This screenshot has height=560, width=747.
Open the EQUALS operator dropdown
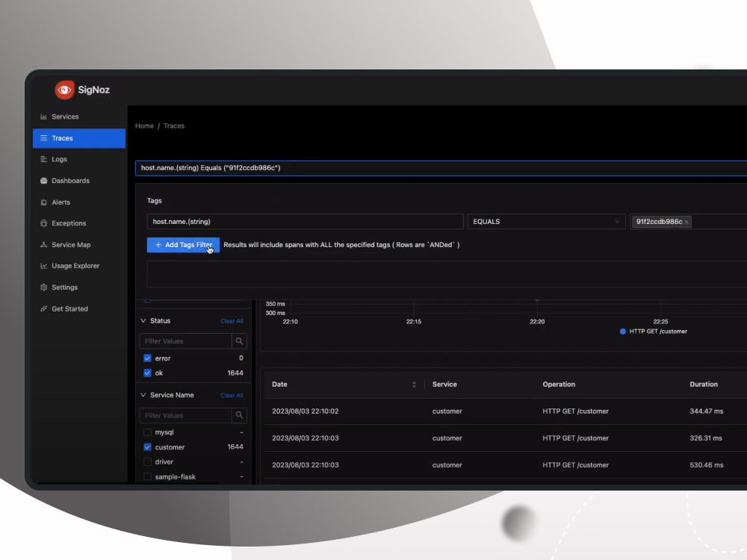pos(546,222)
